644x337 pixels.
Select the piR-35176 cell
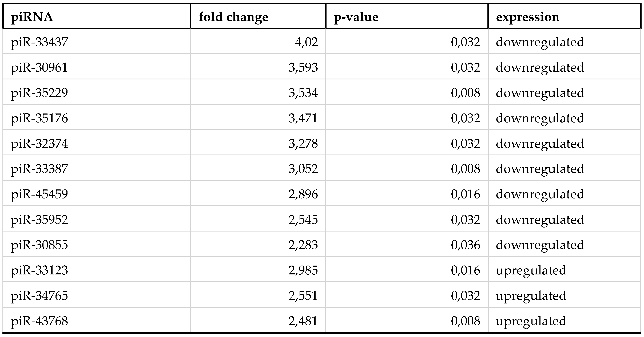point(39,118)
